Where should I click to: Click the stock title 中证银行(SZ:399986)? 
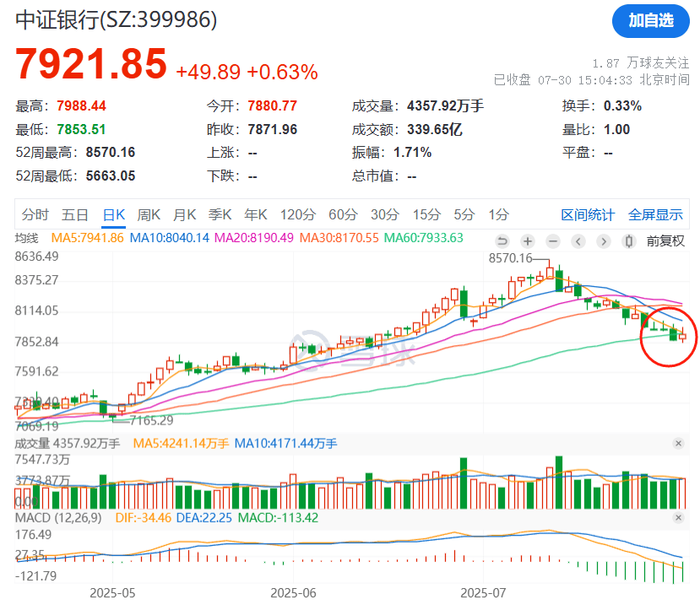point(116,20)
